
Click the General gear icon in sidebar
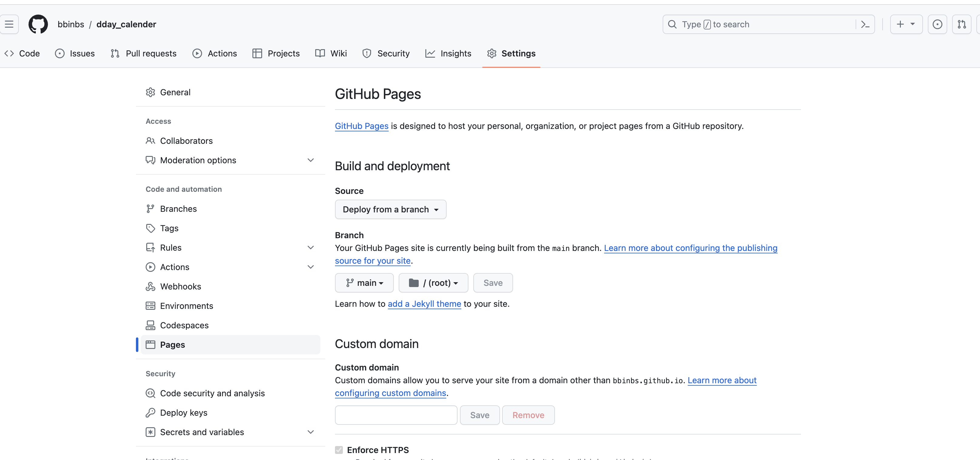[150, 93]
